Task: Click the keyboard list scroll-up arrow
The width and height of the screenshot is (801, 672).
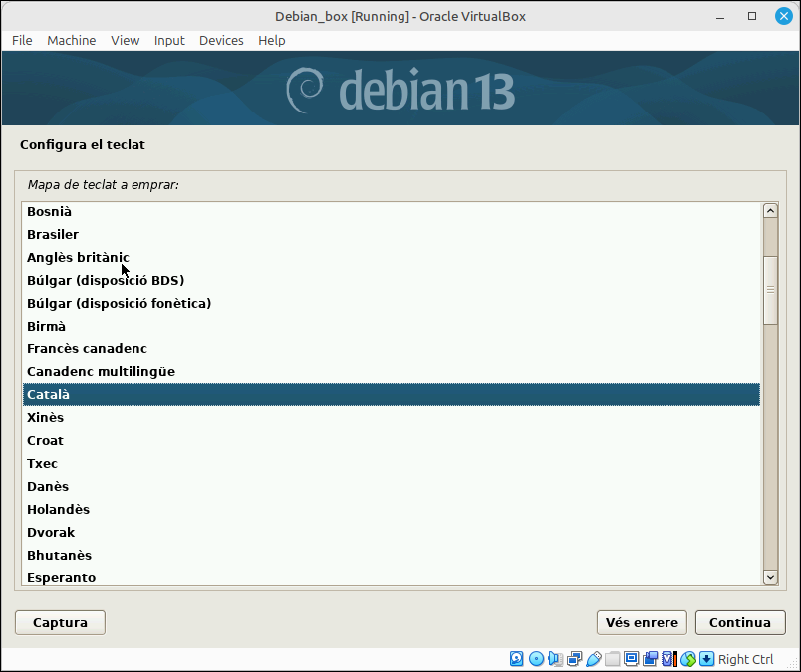Action: point(770,210)
